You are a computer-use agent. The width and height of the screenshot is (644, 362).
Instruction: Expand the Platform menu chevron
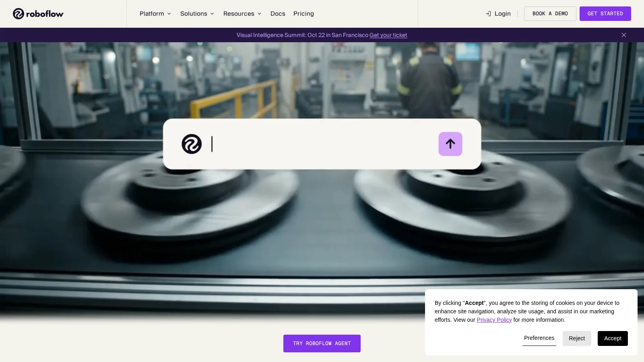click(x=169, y=14)
